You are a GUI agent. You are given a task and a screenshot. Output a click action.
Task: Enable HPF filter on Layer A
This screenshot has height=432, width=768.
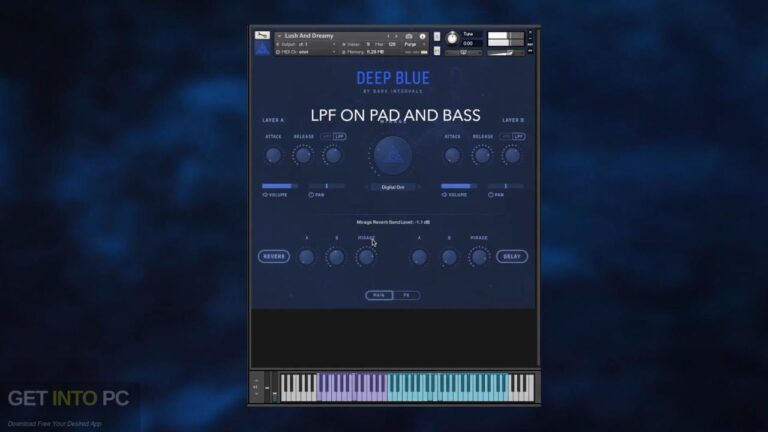tap(327, 136)
